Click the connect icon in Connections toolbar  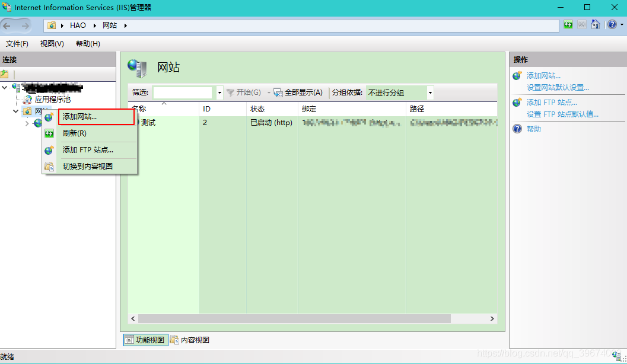(x=5, y=74)
